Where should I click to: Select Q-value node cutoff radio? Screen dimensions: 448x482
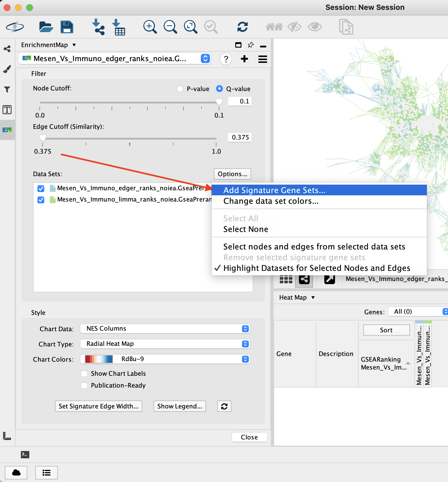[x=219, y=89]
